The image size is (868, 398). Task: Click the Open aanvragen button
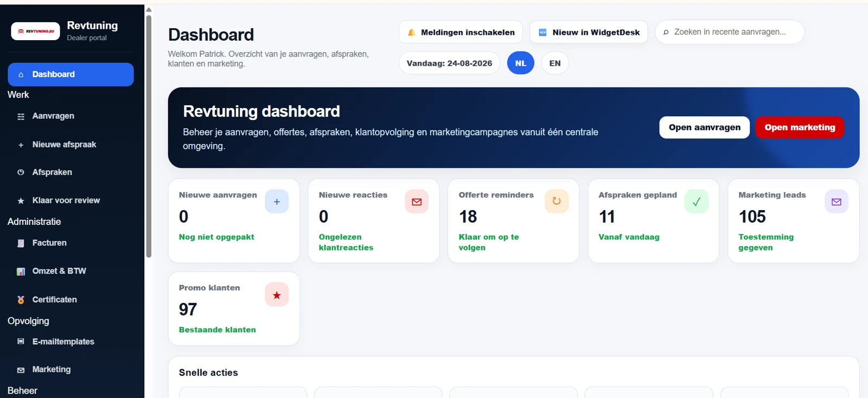coord(704,127)
